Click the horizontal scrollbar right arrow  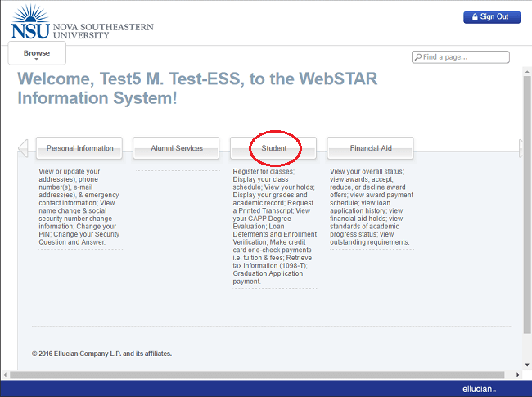point(518,375)
